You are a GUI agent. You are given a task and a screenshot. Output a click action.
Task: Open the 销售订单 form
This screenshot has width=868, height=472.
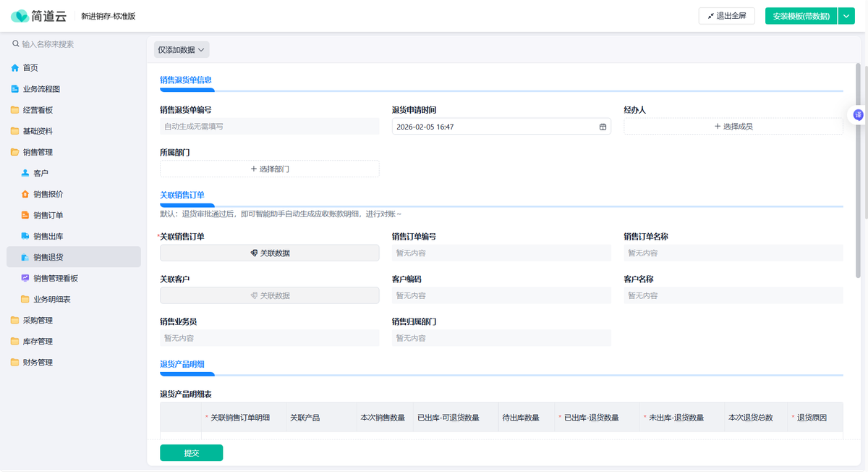click(x=74, y=215)
